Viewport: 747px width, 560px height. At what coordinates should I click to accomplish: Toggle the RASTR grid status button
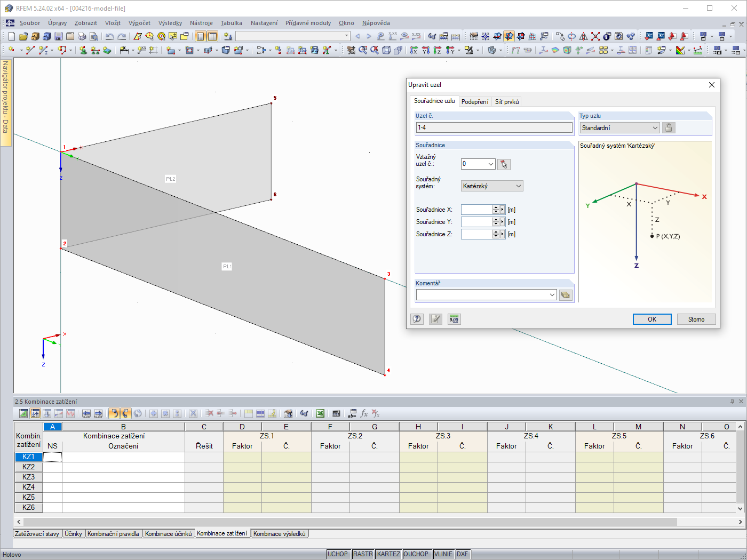[363, 554]
